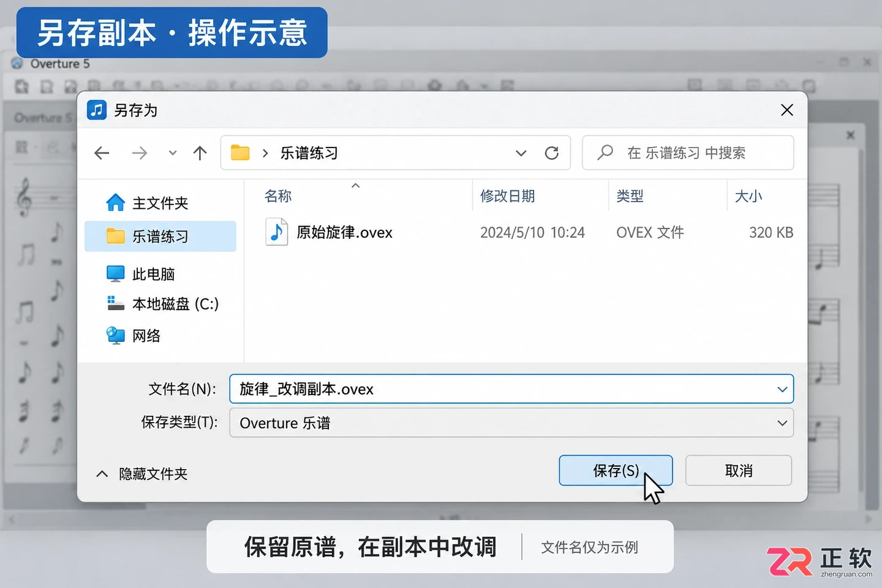
Task: Sort files by 类型 column
Action: (x=630, y=196)
